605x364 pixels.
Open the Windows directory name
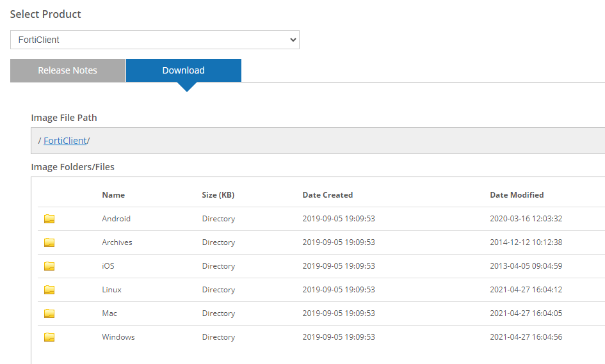(x=118, y=337)
